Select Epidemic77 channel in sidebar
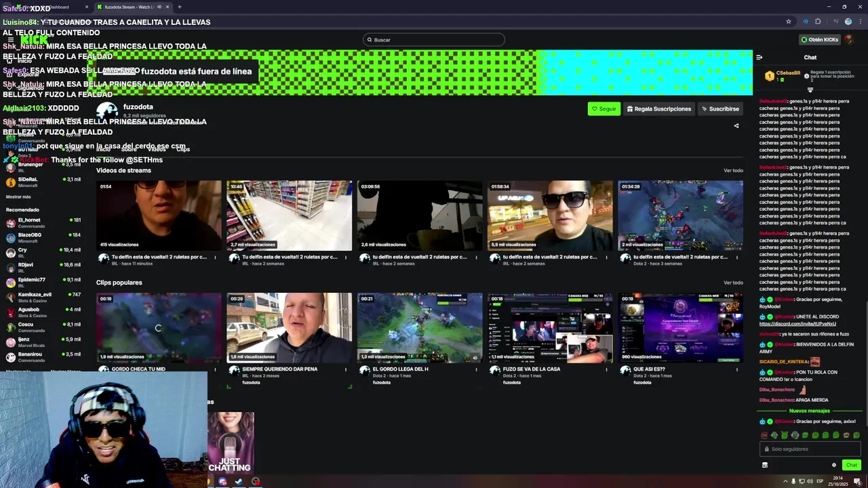 coord(43,283)
